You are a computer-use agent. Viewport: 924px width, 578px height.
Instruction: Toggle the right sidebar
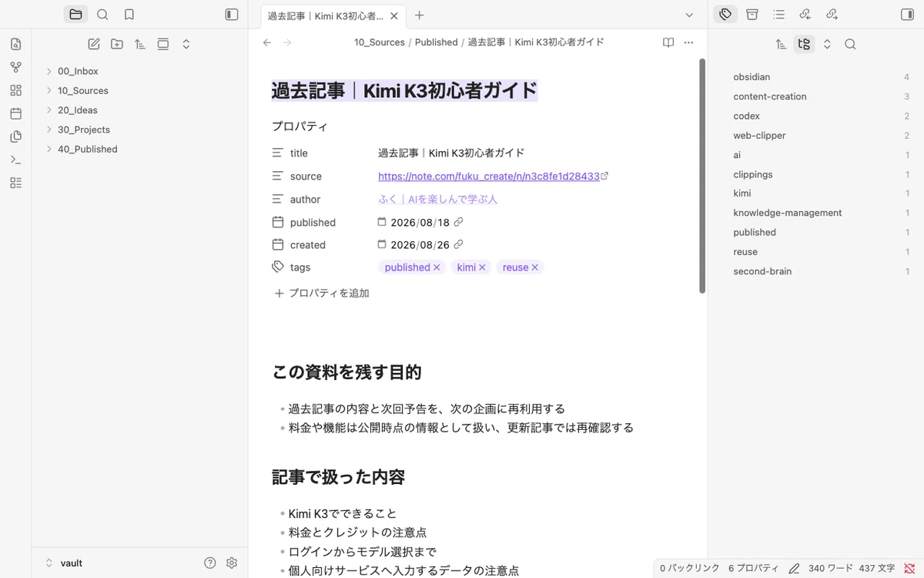pos(906,15)
